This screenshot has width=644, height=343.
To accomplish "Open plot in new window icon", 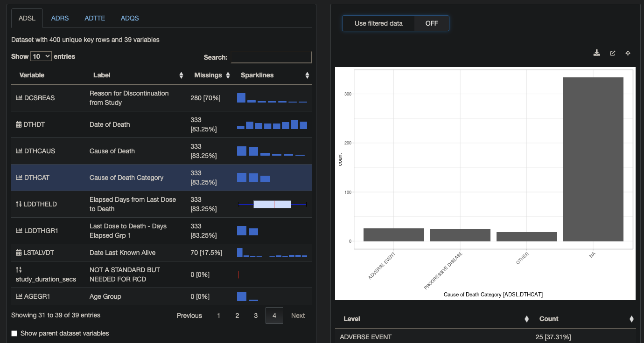I will pyautogui.click(x=612, y=53).
